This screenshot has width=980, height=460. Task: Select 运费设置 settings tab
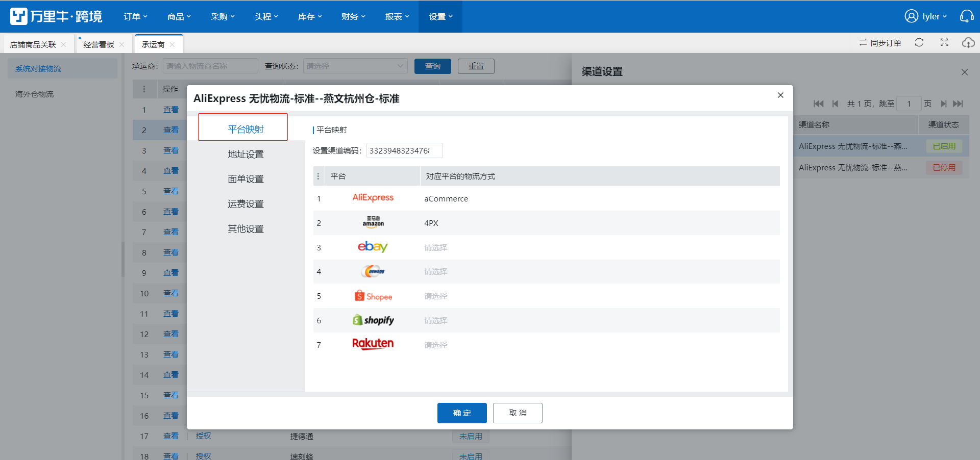[x=246, y=203]
